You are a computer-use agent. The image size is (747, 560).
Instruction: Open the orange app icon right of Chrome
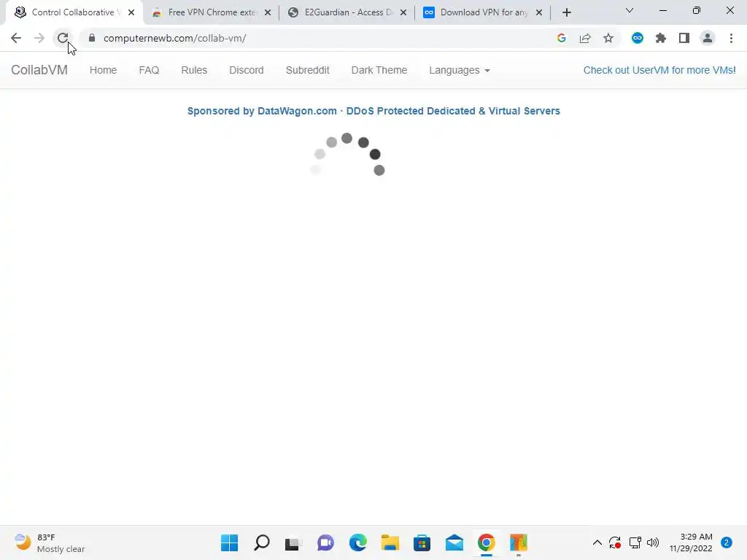[519, 542]
